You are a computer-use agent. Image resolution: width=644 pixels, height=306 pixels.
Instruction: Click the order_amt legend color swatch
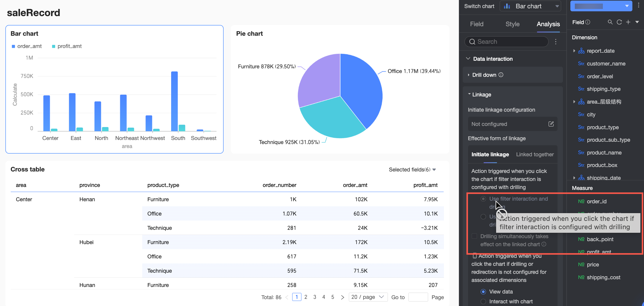[13, 46]
